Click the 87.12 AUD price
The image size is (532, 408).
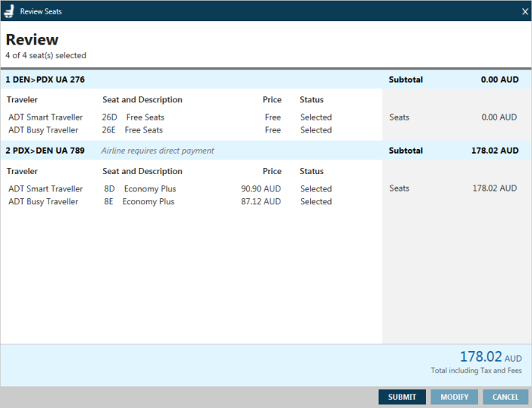[x=261, y=201]
